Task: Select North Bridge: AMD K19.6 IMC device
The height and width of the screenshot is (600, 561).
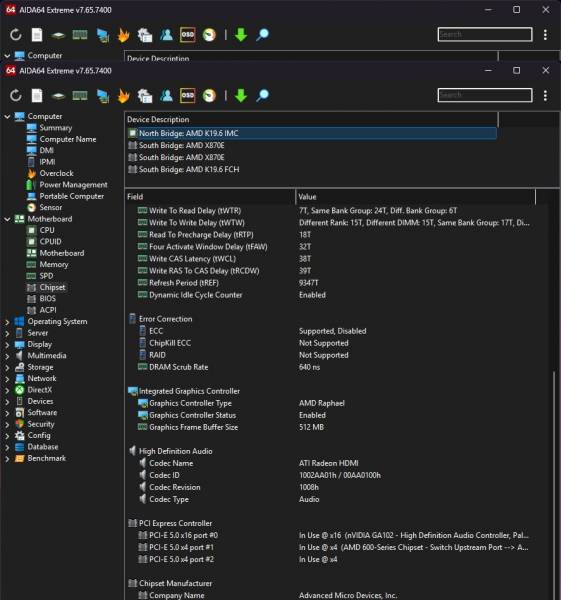Action: (x=311, y=133)
